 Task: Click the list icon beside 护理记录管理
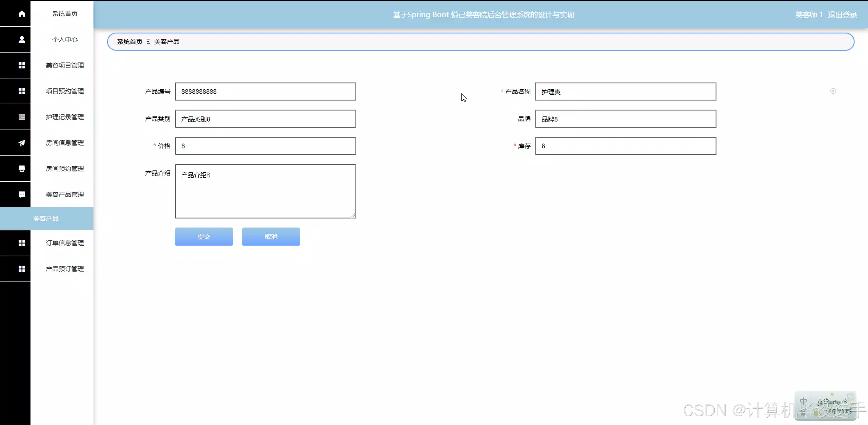click(x=21, y=117)
